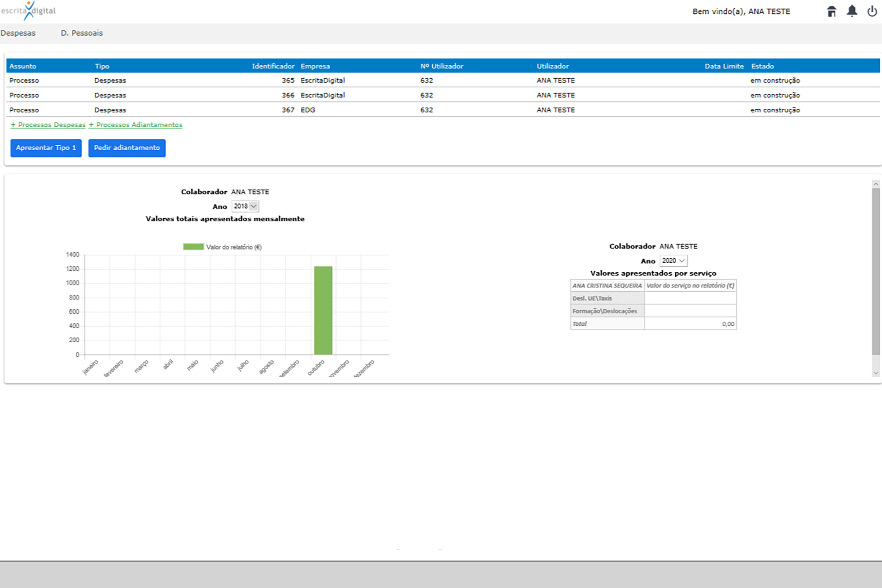
Task: Click the Valores totais apresentados mensalmente title
Action: tap(225, 219)
